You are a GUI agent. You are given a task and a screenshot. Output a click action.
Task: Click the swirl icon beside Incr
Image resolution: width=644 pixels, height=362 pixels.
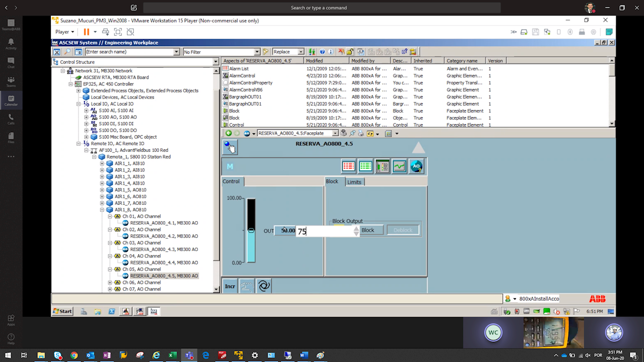264,286
